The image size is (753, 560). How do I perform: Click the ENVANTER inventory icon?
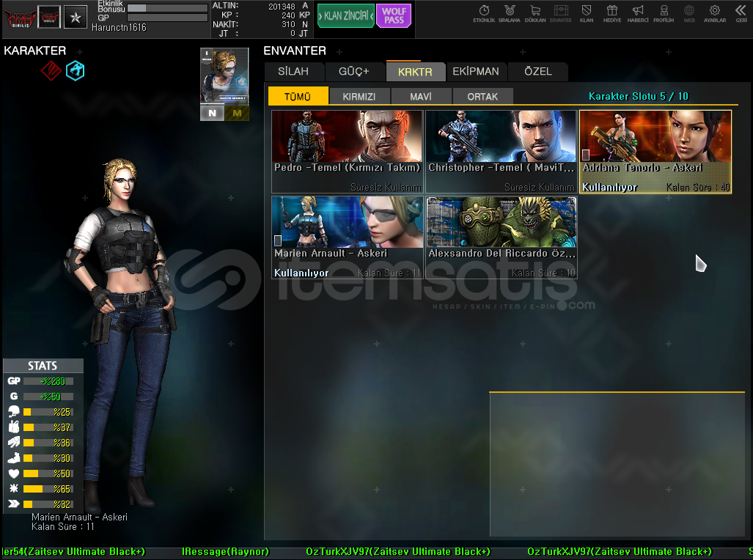pos(561,13)
